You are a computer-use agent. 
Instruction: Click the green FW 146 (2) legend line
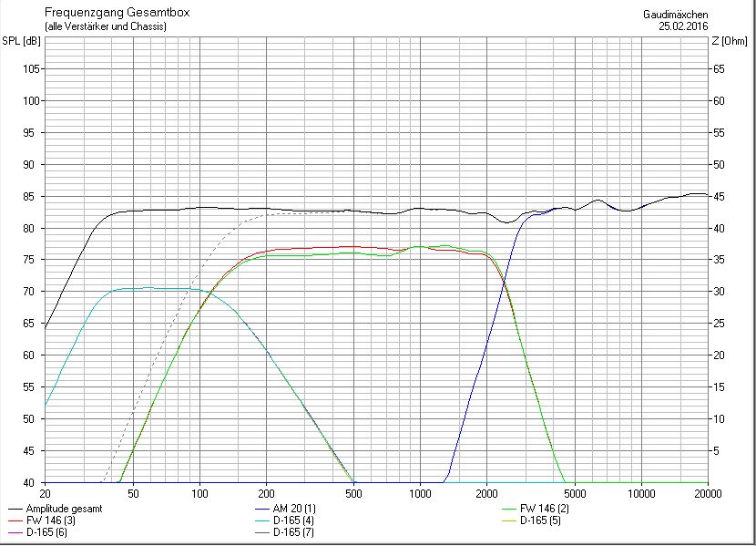coord(508,508)
